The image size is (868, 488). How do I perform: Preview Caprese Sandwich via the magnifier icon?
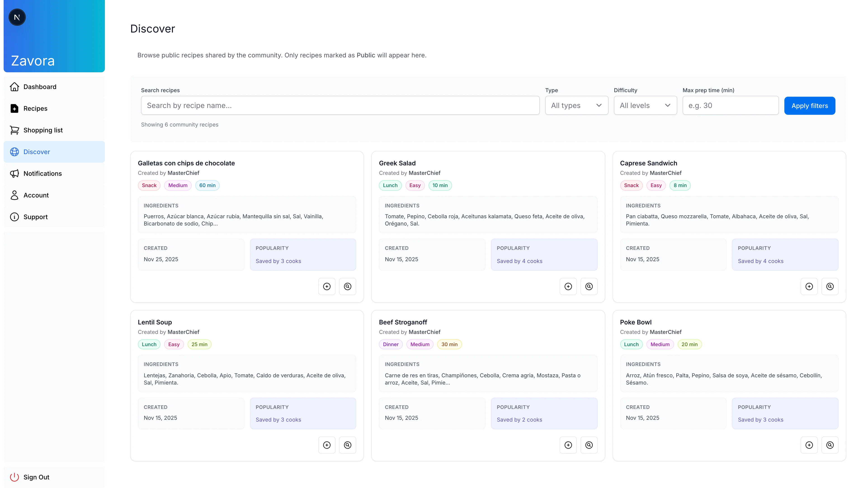pos(830,286)
